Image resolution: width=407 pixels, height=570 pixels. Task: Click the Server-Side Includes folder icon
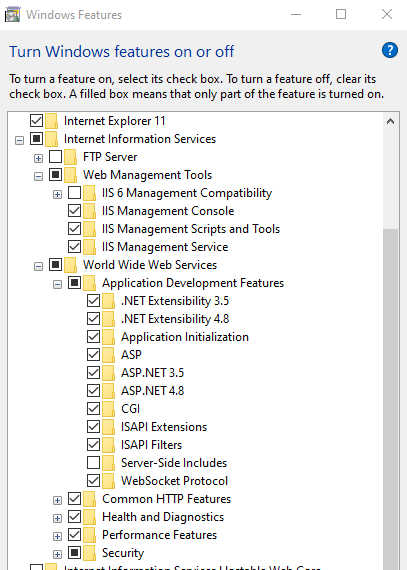point(108,463)
